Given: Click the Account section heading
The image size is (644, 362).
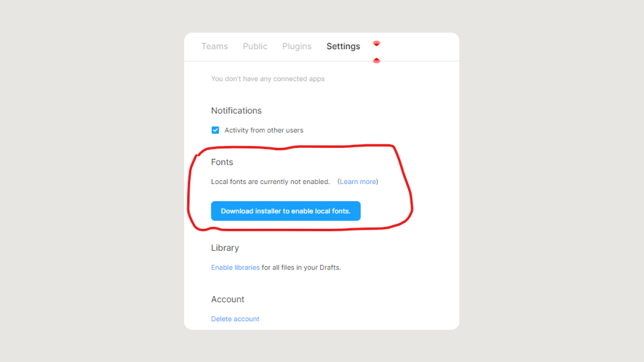Looking at the screenshot, I should (227, 299).
